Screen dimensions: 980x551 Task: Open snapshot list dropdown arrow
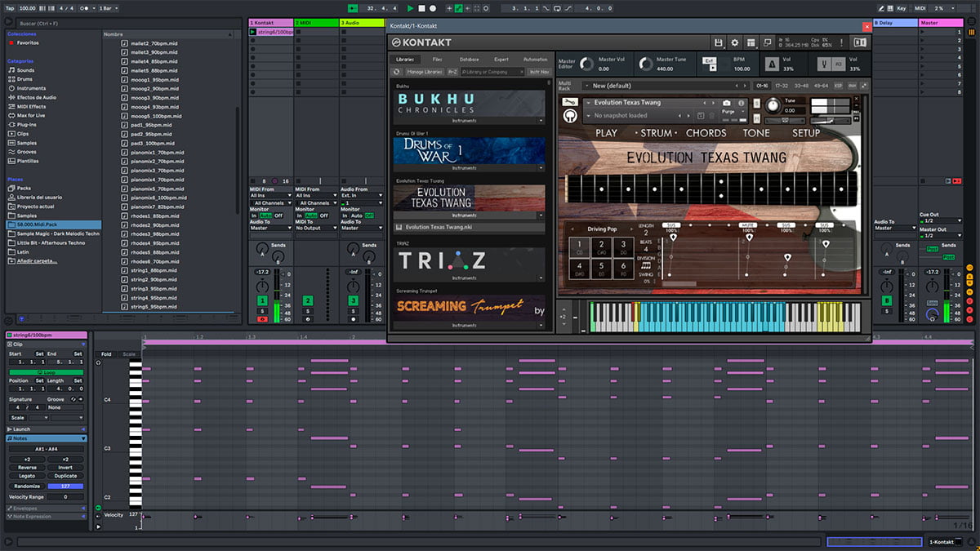pyautogui.click(x=588, y=116)
